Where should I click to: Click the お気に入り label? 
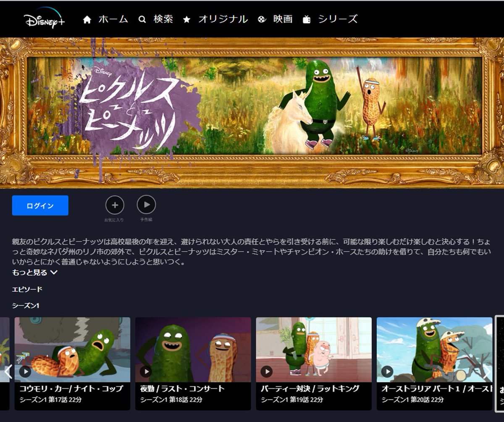tap(114, 220)
